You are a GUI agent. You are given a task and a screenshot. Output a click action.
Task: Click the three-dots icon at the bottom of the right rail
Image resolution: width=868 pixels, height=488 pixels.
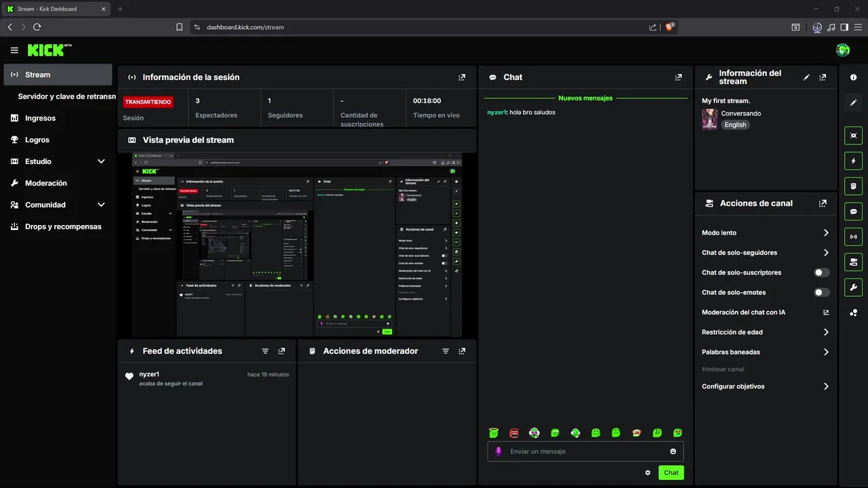click(x=854, y=312)
